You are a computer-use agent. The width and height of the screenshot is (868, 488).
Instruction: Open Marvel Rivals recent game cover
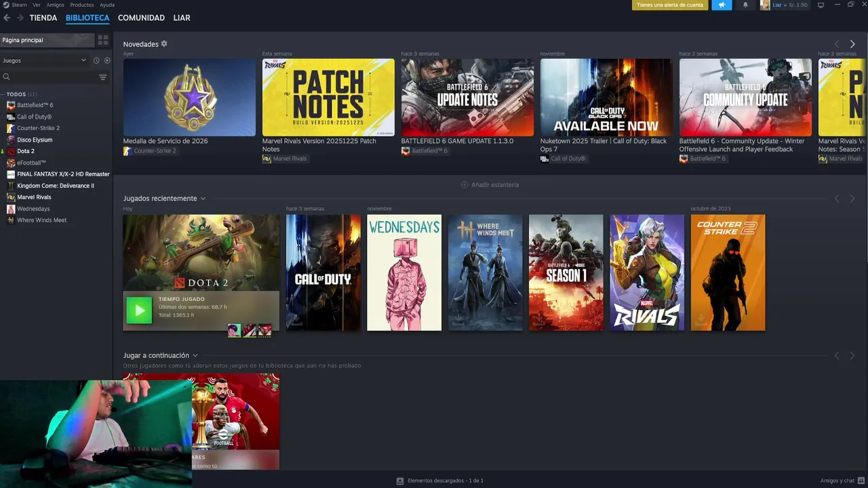tap(647, 272)
